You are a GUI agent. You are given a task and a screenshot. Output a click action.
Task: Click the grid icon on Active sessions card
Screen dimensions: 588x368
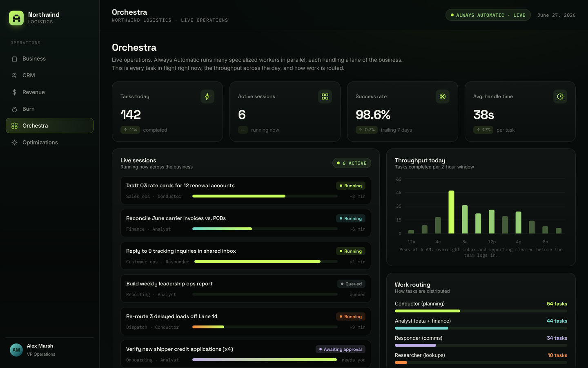pyautogui.click(x=325, y=96)
